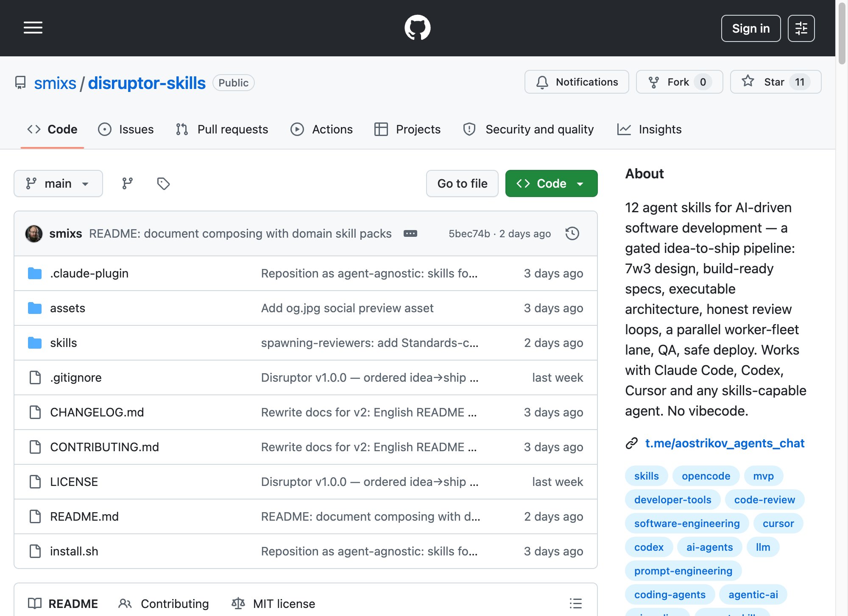
Task: Switch to the Code tab
Action: pyautogui.click(x=52, y=129)
